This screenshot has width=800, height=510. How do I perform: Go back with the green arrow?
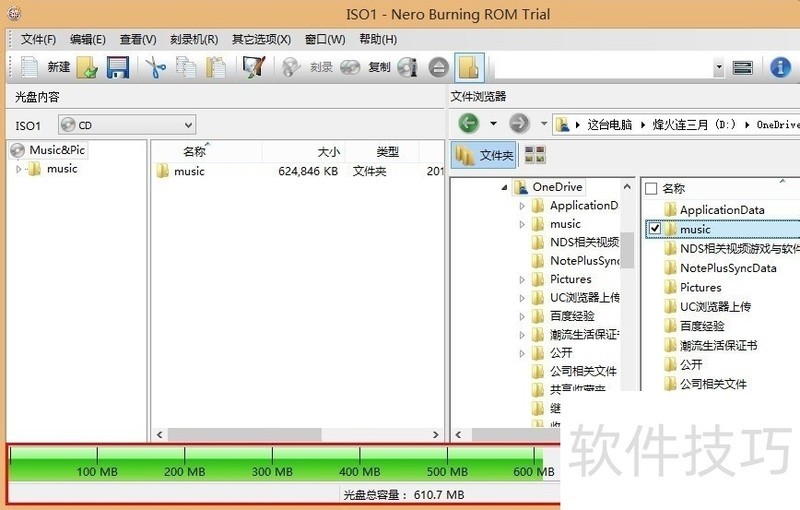[468, 123]
